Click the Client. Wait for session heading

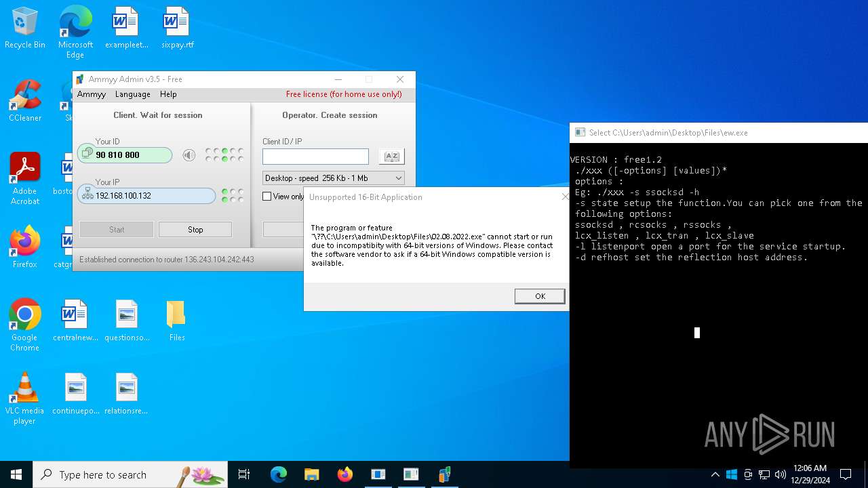(158, 115)
